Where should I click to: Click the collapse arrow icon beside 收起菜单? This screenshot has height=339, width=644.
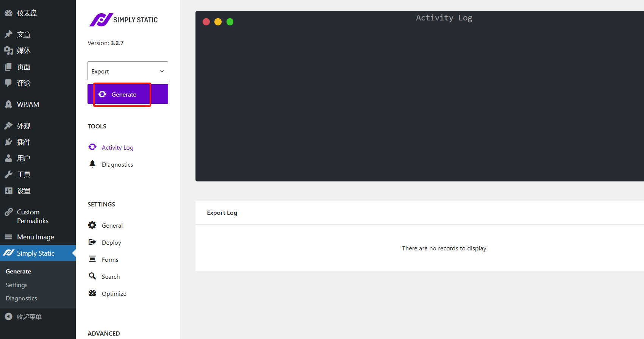[x=8, y=317]
